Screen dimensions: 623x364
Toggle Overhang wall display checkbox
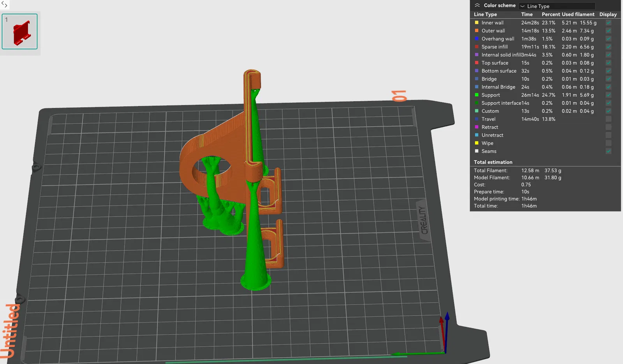point(608,39)
